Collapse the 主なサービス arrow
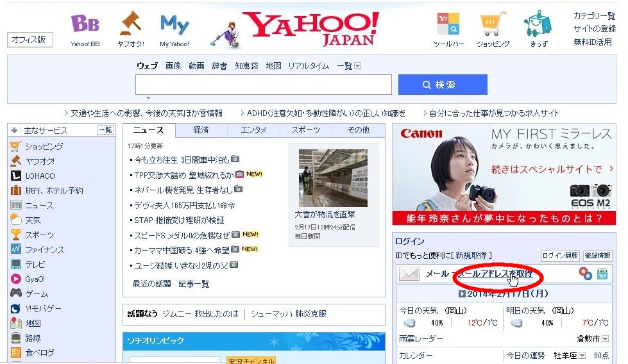The image size is (628, 364). point(14,130)
